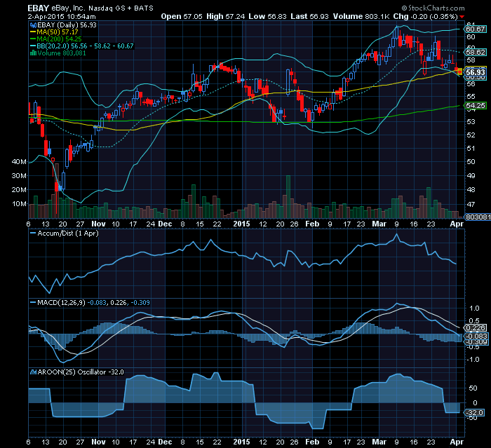Click the blue MACD legend line marker
The image size is (491, 448).
[x=33, y=303]
